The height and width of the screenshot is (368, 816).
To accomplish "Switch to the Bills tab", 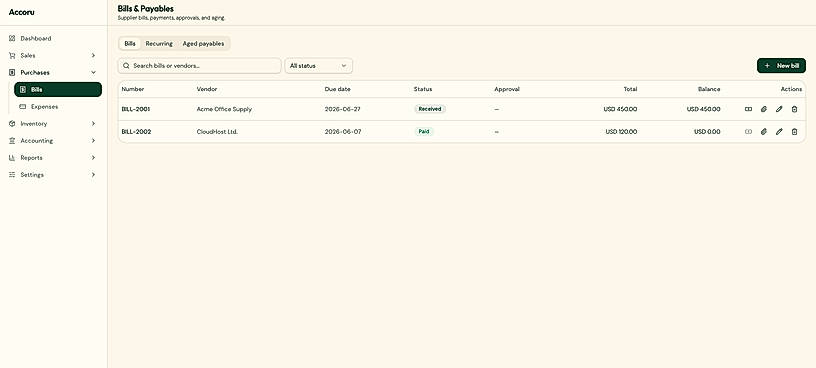I will coord(130,44).
